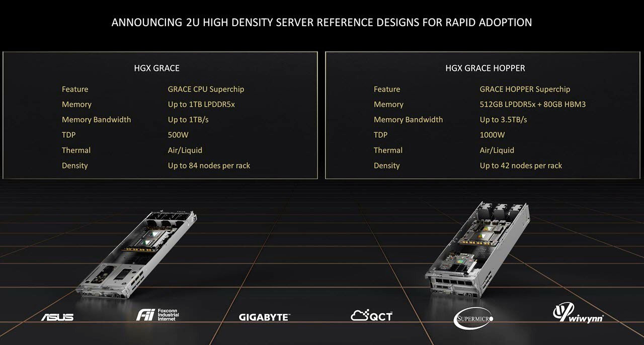Click Memory Bandwidth label in Grace Hopper panel
Image resolution: width=644 pixels, height=345 pixels.
pos(408,120)
